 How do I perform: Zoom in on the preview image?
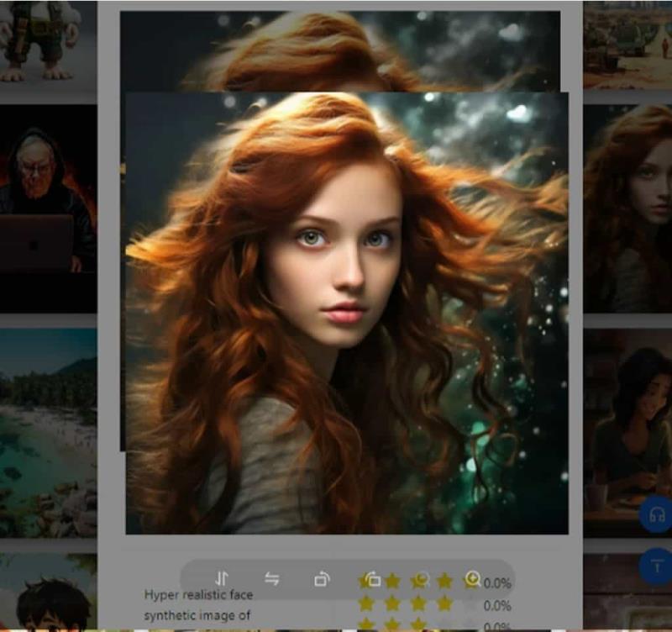tap(472, 579)
